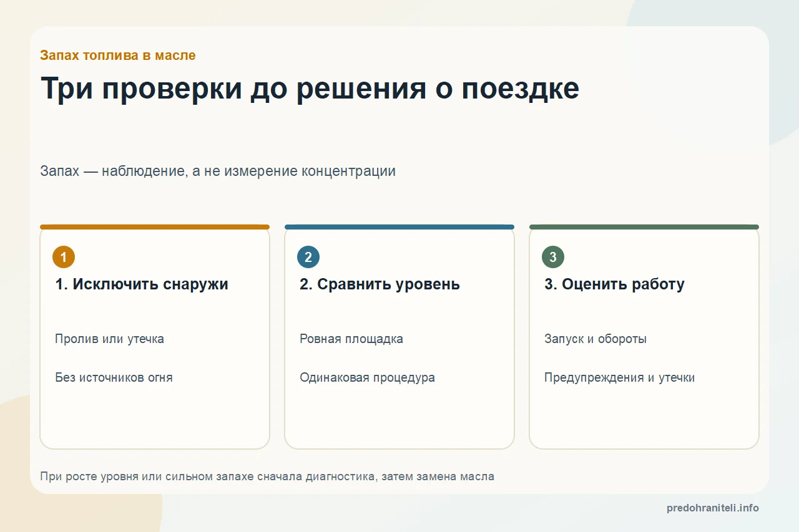Click 'Пролив или утечка' line

(x=109, y=339)
